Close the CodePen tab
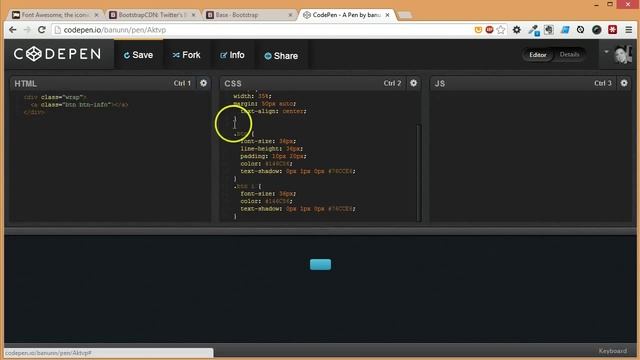Viewport: 640px width, 360px height. [387, 15]
